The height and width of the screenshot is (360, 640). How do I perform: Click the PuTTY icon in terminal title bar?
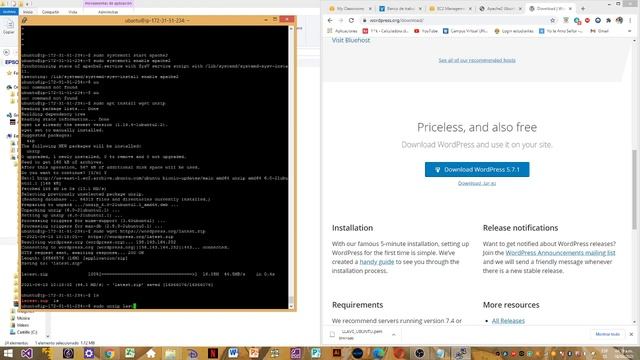coord(25,20)
